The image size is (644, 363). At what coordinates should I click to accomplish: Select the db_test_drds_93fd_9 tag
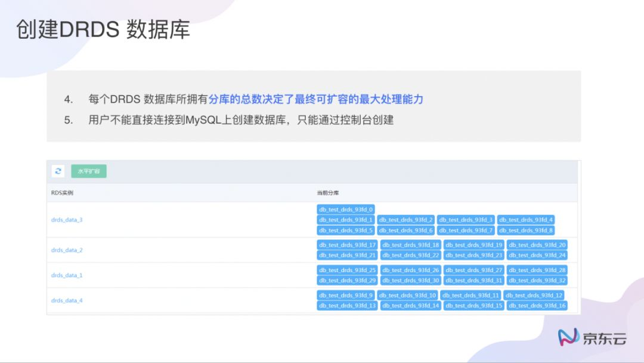[x=345, y=295]
